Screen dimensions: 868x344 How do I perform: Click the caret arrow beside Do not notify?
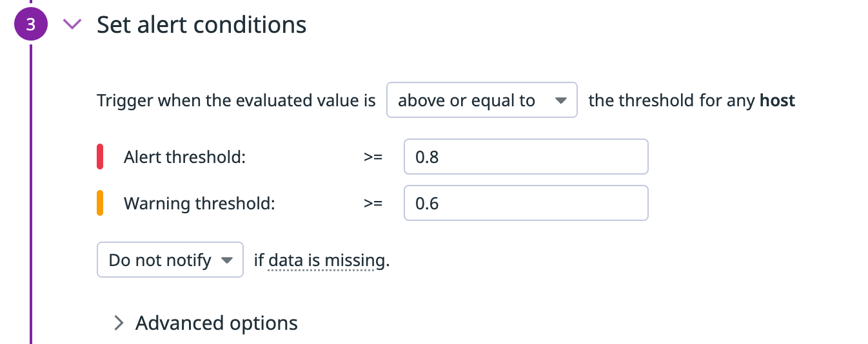(x=226, y=260)
